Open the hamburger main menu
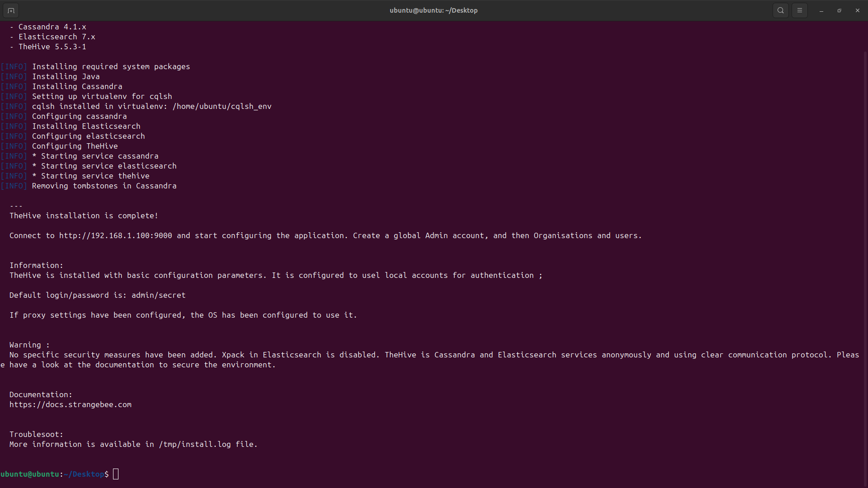 (x=799, y=10)
